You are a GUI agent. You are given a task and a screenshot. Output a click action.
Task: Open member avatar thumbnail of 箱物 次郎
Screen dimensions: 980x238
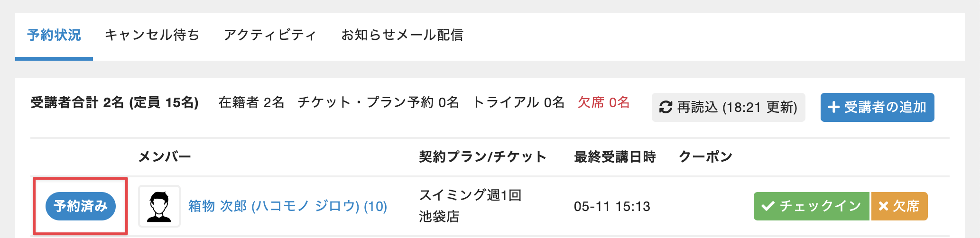[159, 206]
